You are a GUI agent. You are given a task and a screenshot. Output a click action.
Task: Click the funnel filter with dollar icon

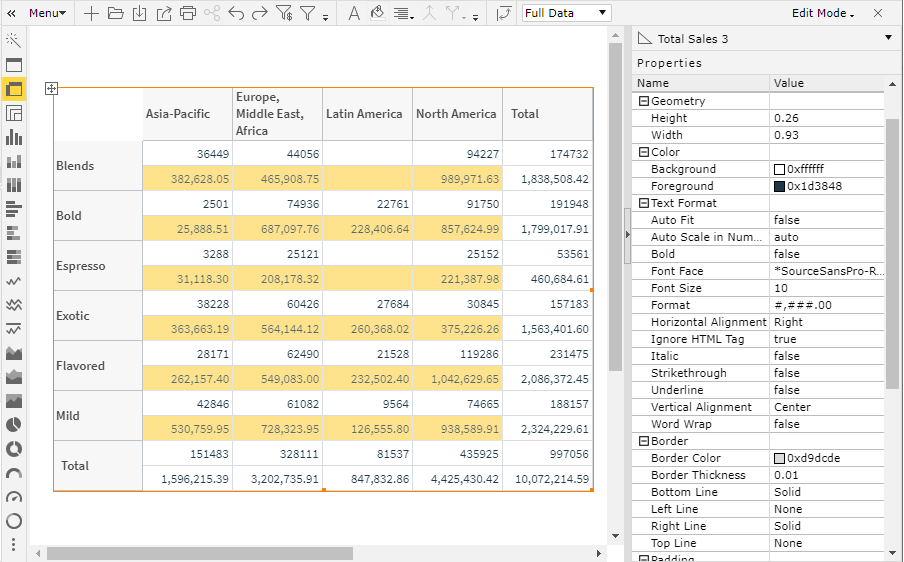(x=284, y=13)
